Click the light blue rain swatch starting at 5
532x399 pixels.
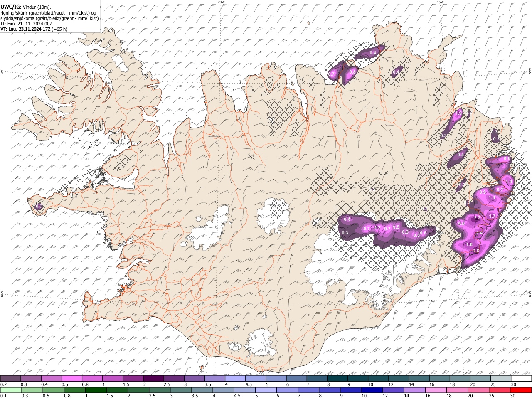tap(266, 390)
